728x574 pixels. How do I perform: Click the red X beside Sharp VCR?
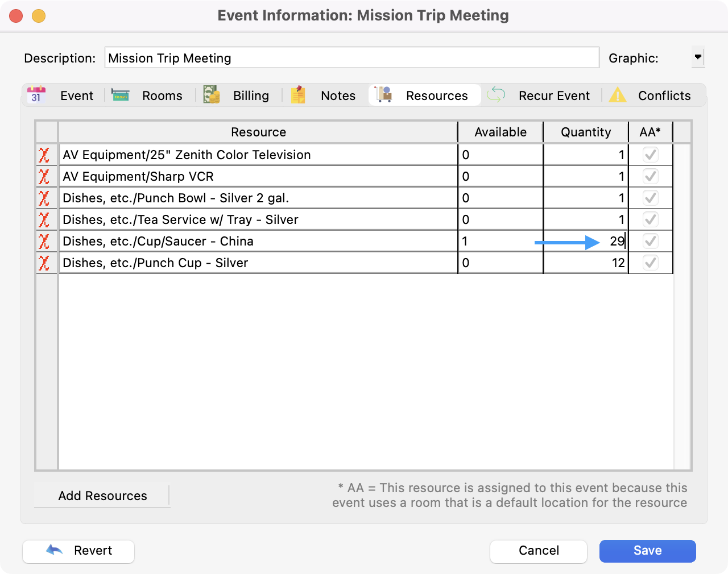pos(44,177)
